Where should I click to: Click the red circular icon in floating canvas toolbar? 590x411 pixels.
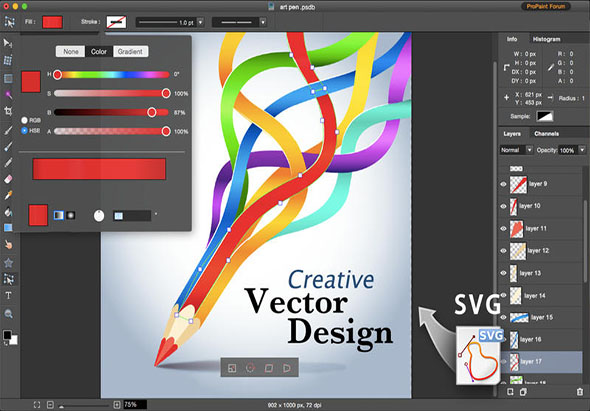[x=250, y=368]
